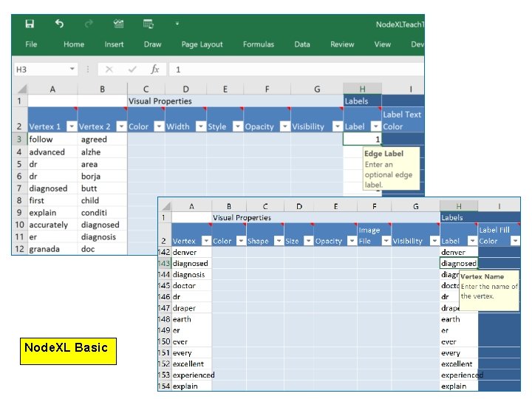Open the Size filter dropdown
532x399 pixels.
pos(308,241)
